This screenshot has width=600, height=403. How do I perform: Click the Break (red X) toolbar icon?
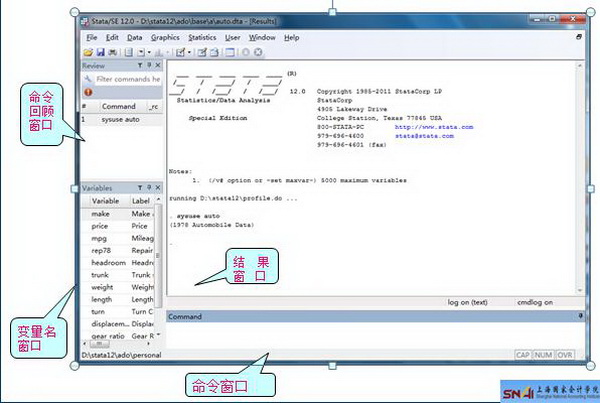[x=259, y=51]
